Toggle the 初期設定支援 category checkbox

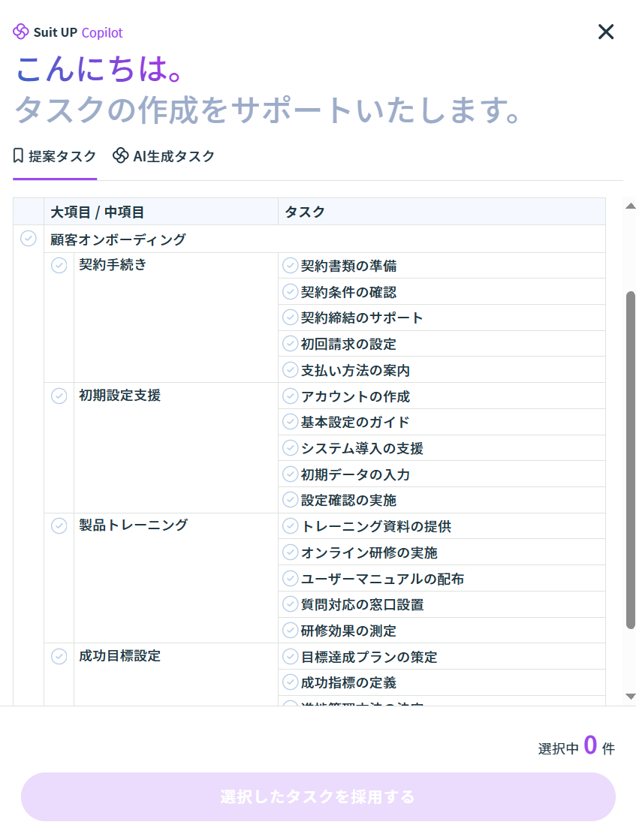click(59, 396)
